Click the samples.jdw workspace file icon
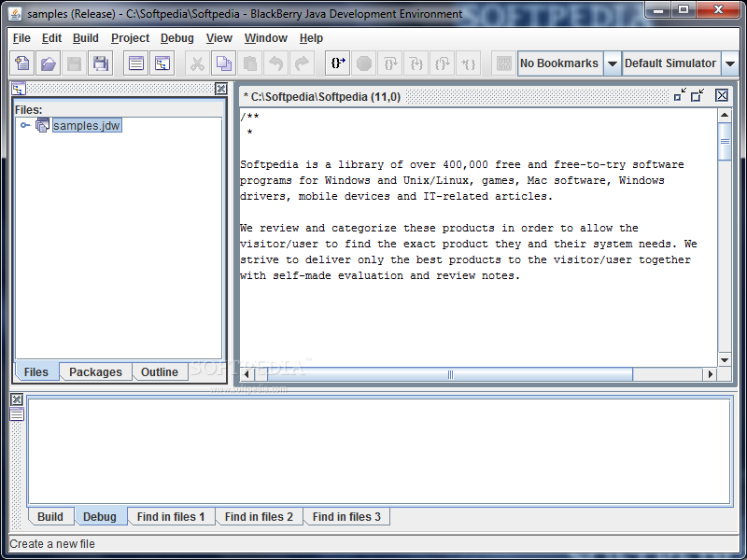 pyautogui.click(x=42, y=125)
